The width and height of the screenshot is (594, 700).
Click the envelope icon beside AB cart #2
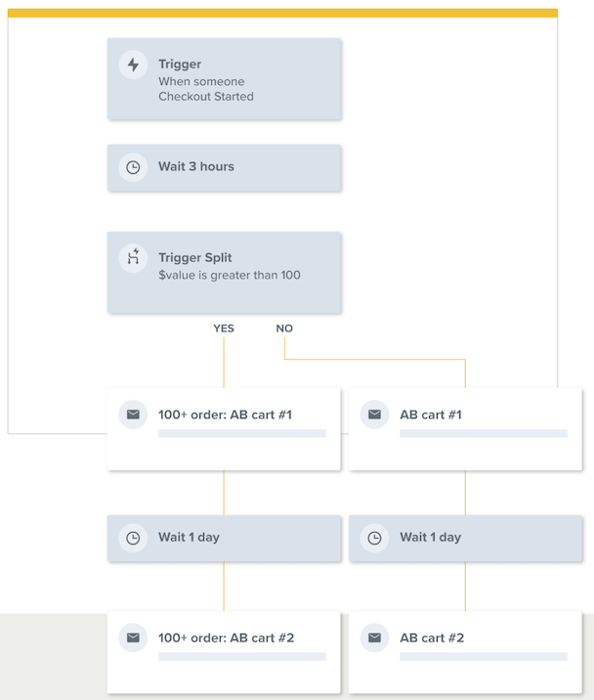coord(374,637)
